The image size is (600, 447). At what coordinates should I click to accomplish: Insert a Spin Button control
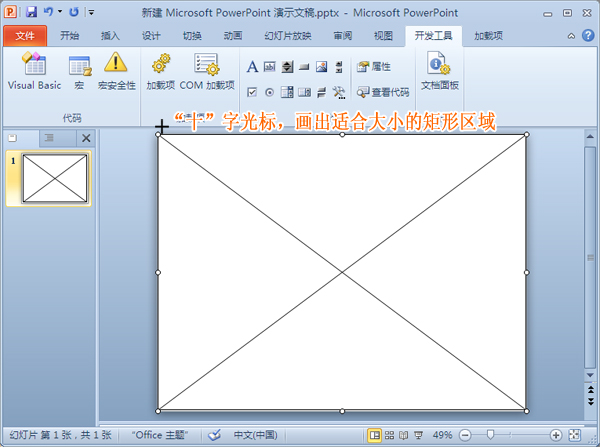pyautogui.click(x=287, y=67)
